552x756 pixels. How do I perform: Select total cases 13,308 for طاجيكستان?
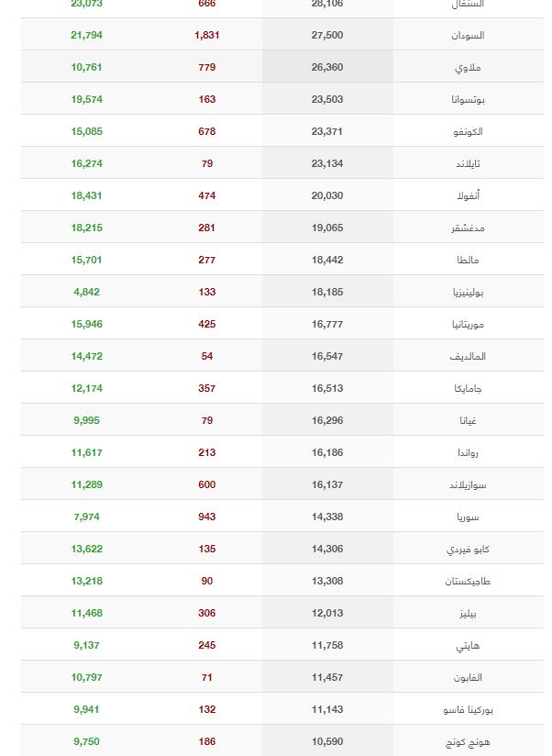click(327, 581)
